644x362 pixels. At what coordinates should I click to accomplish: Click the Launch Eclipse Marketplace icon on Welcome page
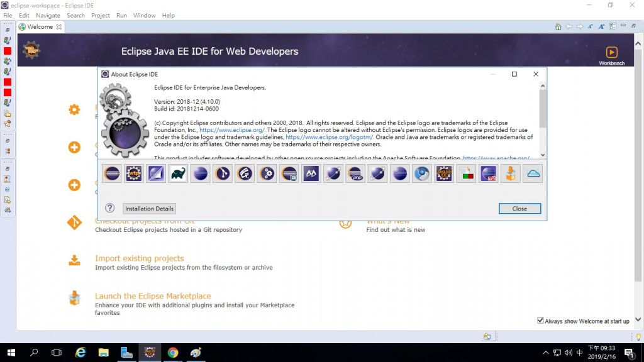pos(74,298)
